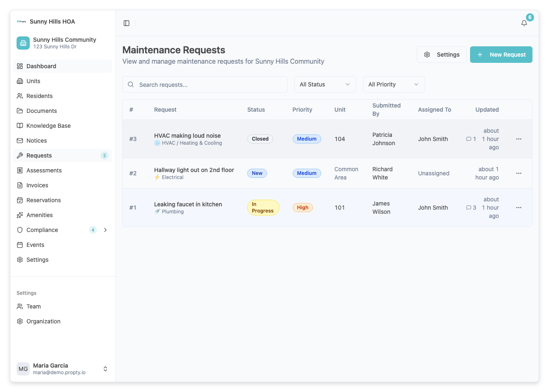Toggle the sidebar collapse icon
Image resolution: width=549 pixels, height=392 pixels.
pyautogui.click(x=126, y=23)
